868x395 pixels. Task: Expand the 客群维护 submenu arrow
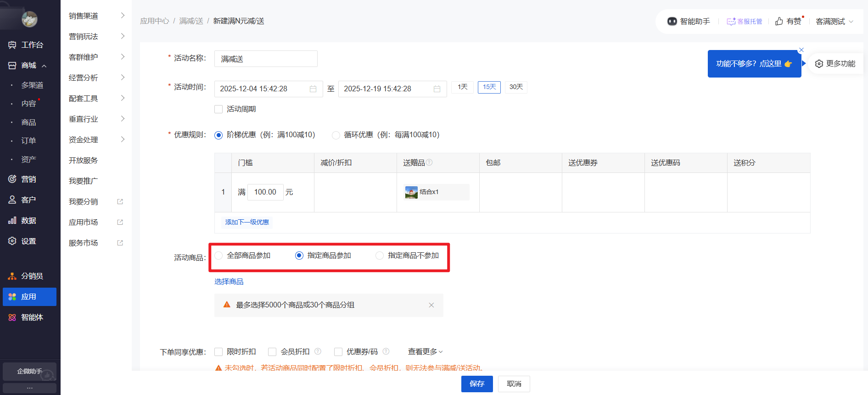point(123,57)
